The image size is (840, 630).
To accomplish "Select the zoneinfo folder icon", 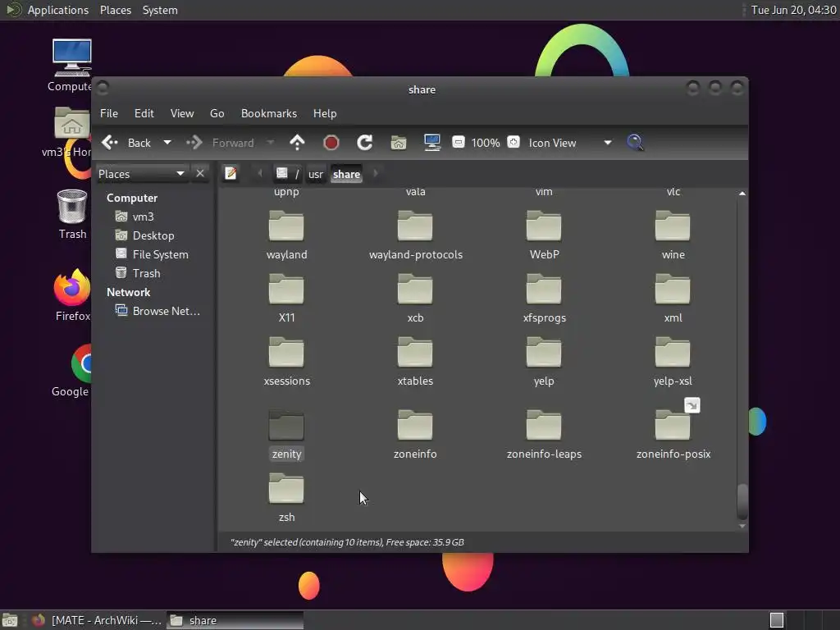I will [415, 426].
